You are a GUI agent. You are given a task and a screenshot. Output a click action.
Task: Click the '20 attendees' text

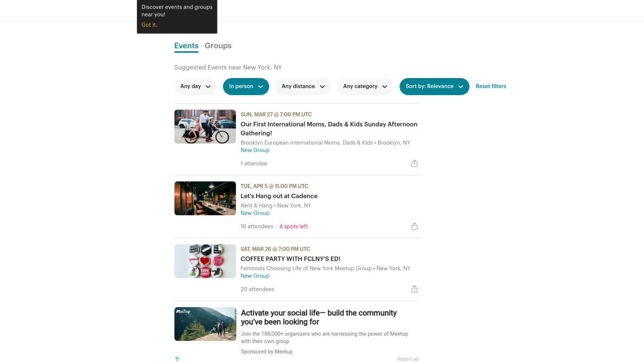257,289
